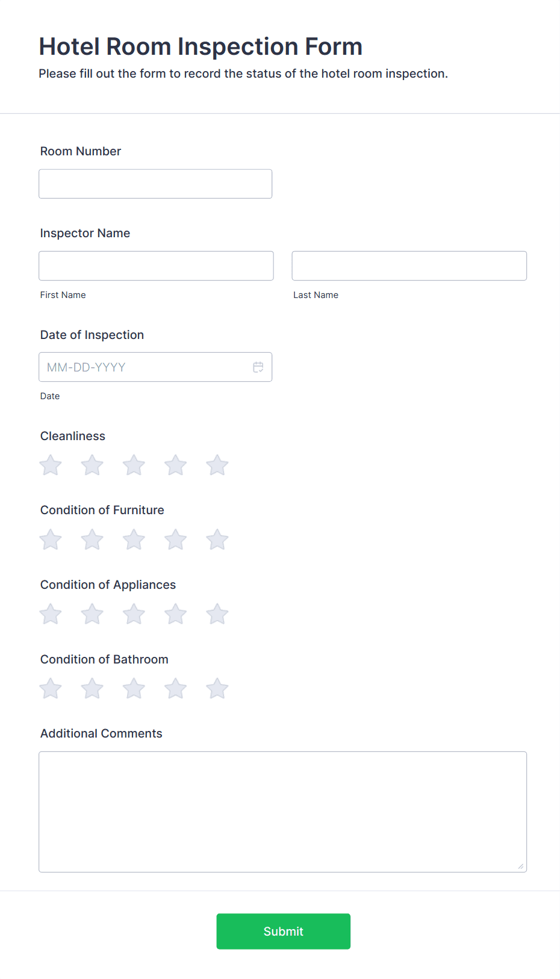The width and height of the screenshot is (560, 979).
Task: Select the third star for Bathroom rating
Action: (x=134, y=688)
